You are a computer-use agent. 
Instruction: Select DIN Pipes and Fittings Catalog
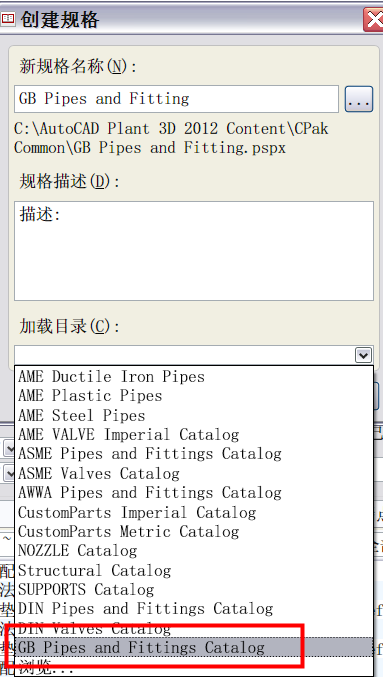point(194,609)
